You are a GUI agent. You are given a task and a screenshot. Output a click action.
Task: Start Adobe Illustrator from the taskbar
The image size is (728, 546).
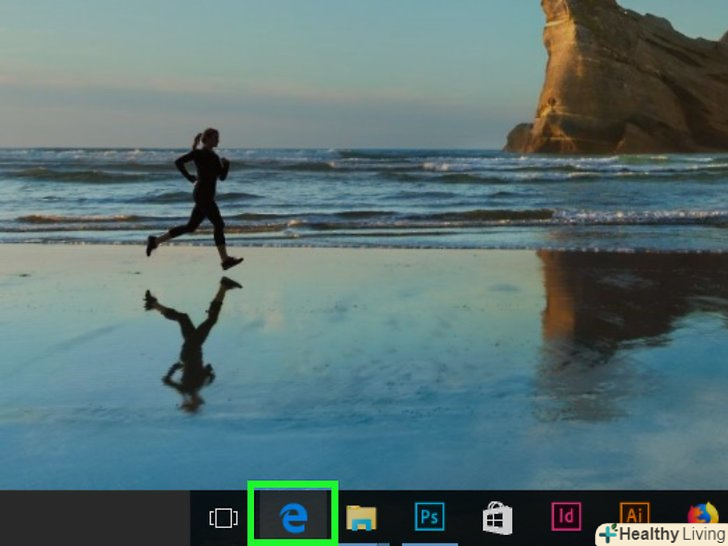click(x=633, y=512)
